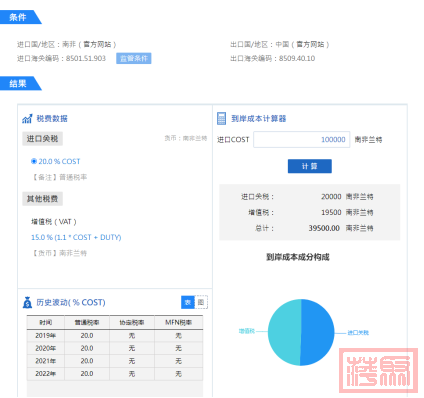Screen dimensions: 424x398
Task: Click the light cyan 增值税 pie slice
Action: click(284, 332)
